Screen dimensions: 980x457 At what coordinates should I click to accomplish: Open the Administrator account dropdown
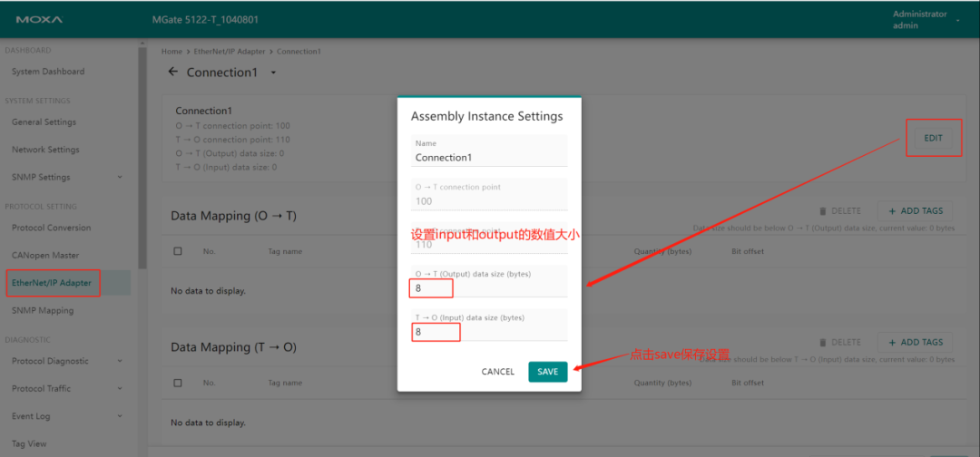957,20
